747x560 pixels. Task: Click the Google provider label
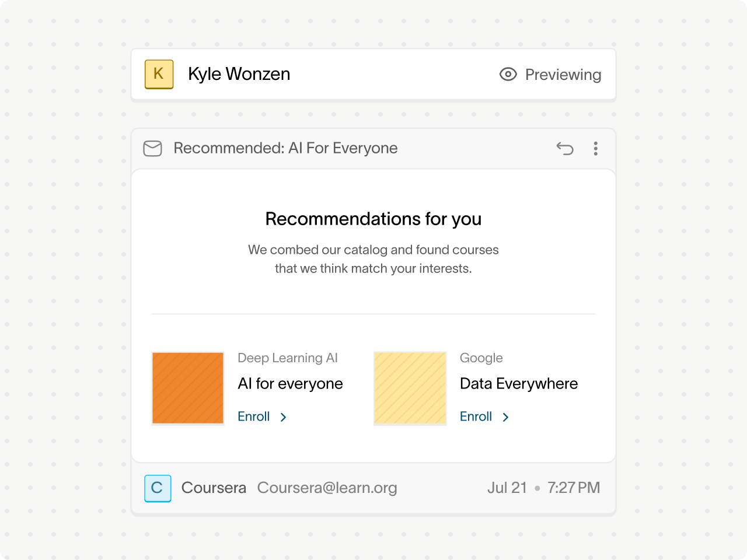click(481, 358)
